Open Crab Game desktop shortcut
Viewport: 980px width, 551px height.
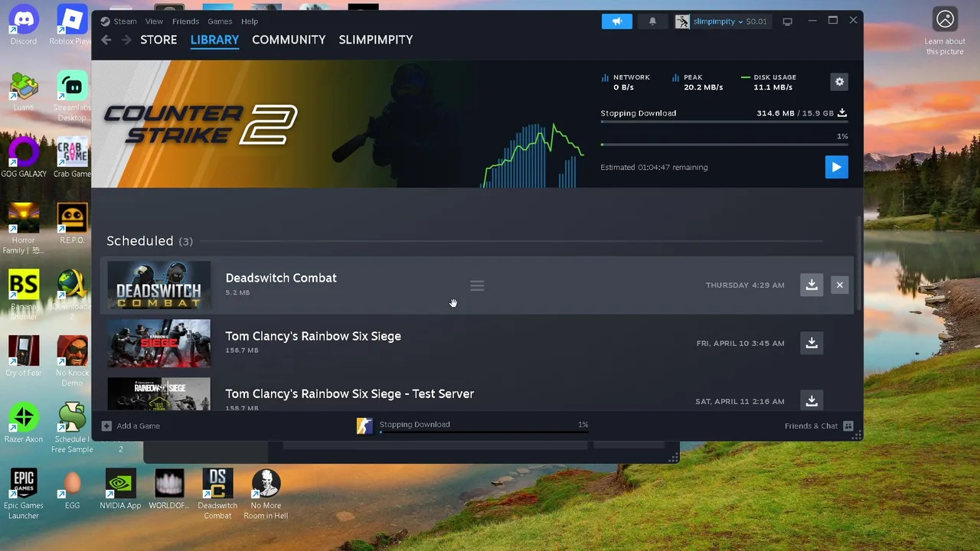[x=72, y=158]
